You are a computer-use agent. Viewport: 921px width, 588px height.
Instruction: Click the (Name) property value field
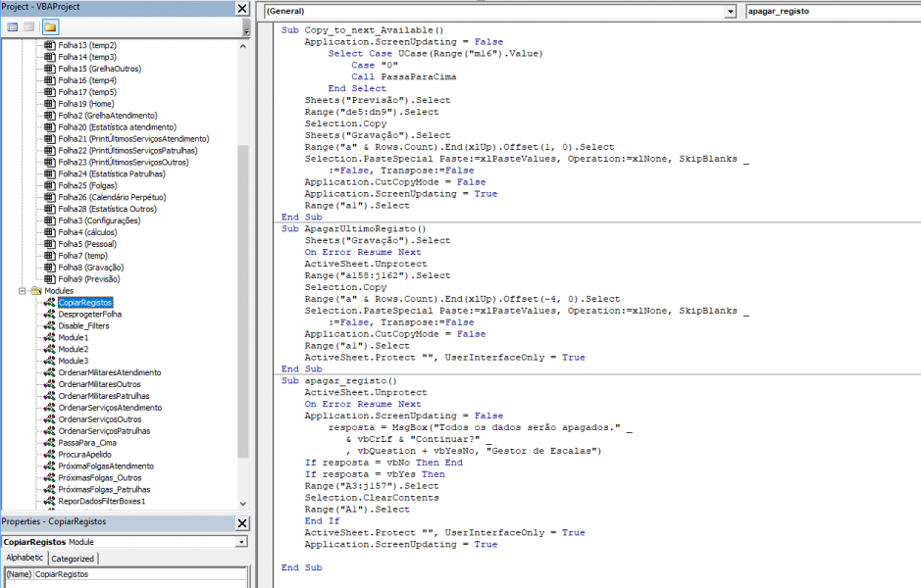pos(137,574)
